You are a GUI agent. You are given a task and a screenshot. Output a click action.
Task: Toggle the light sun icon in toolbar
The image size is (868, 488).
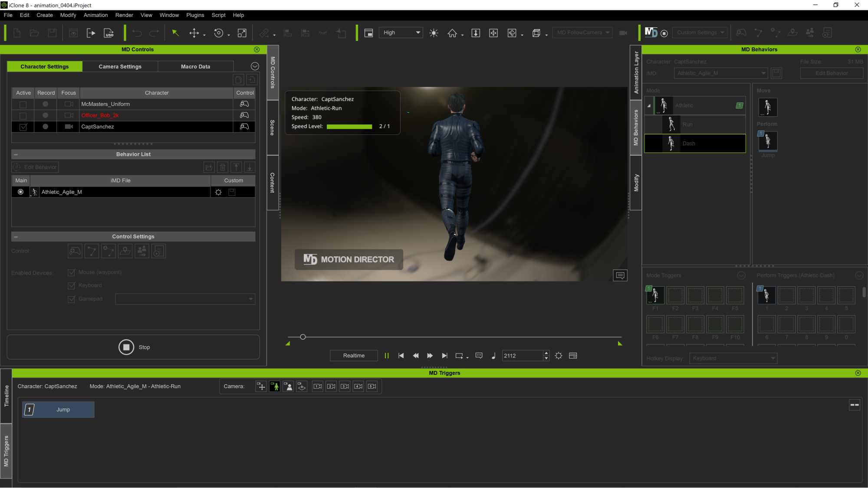tap(434, 33)
